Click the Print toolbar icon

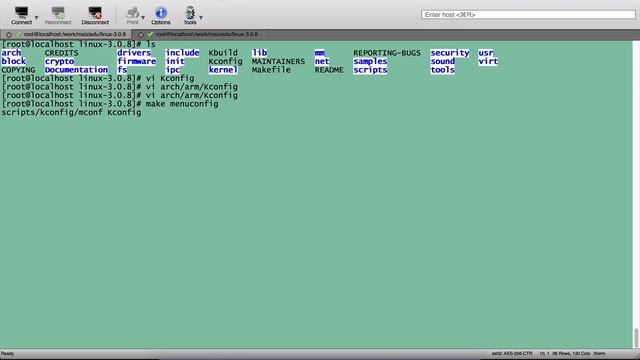click(132, 15)
